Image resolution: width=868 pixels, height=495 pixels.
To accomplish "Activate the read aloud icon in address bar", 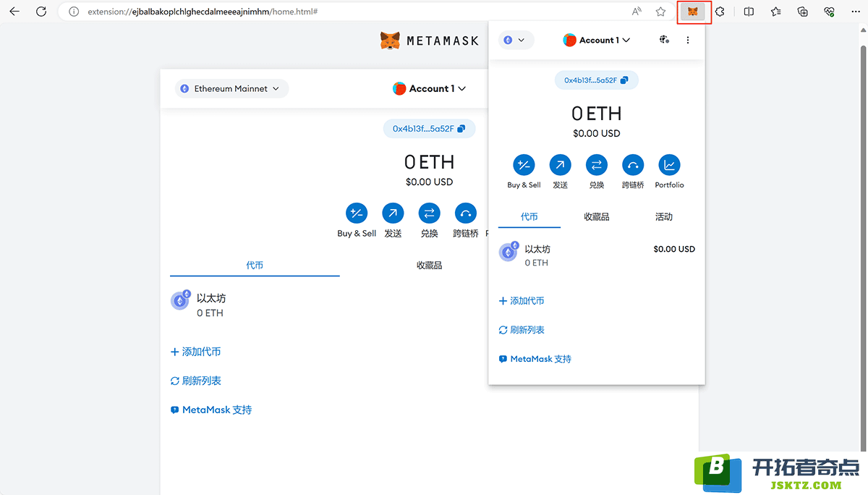I will coord(637,12).
